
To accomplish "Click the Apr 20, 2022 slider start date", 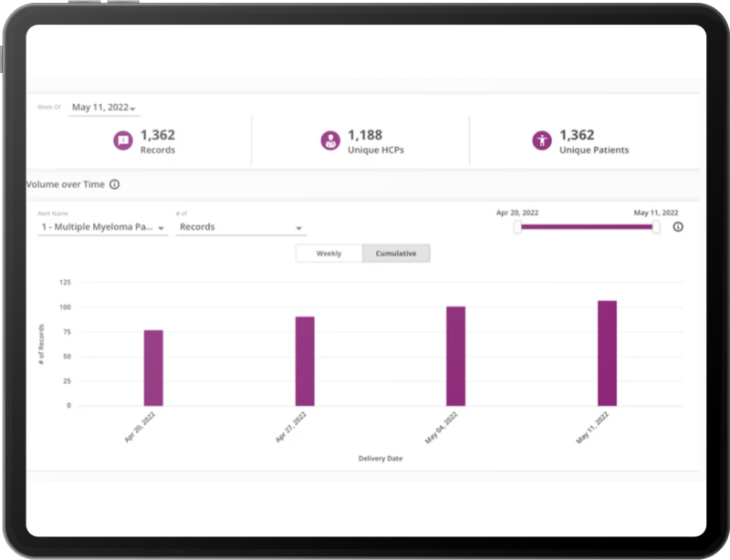I will click(517, 213).
